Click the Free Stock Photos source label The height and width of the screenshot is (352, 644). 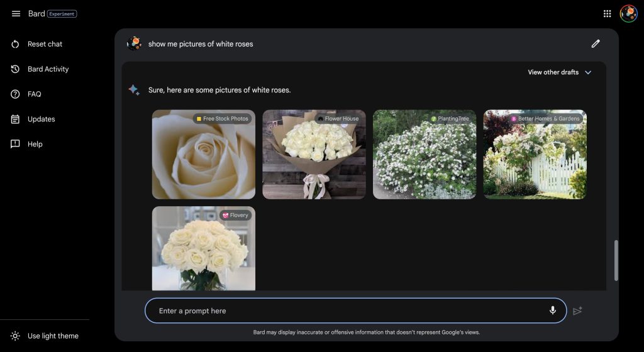pyautogui.click(x=222, y=119)
